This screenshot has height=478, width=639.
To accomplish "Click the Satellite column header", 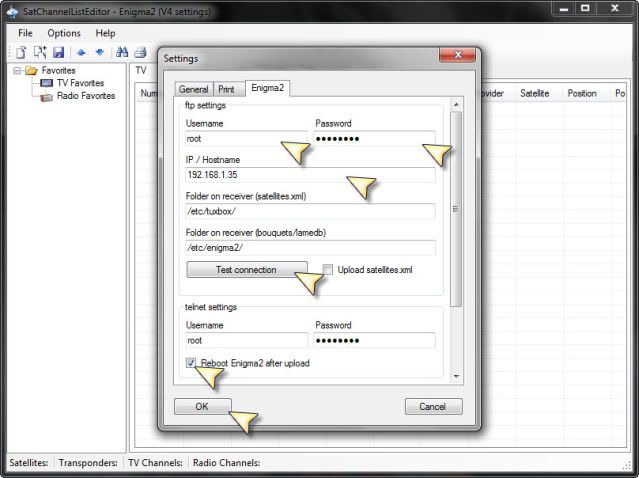I will 534,93.
